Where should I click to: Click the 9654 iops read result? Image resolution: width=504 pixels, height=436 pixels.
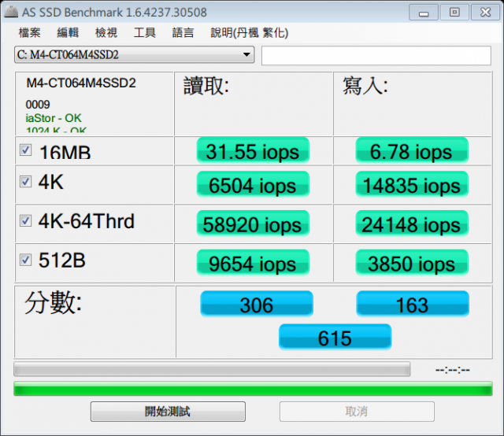pyautogui.click(x=253, y=263)
